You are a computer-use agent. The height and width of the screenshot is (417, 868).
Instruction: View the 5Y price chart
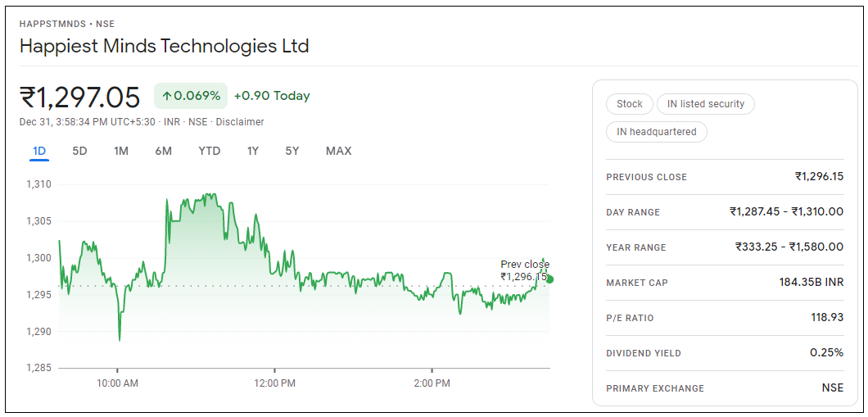pyautogui.click(x=292, y=151)
